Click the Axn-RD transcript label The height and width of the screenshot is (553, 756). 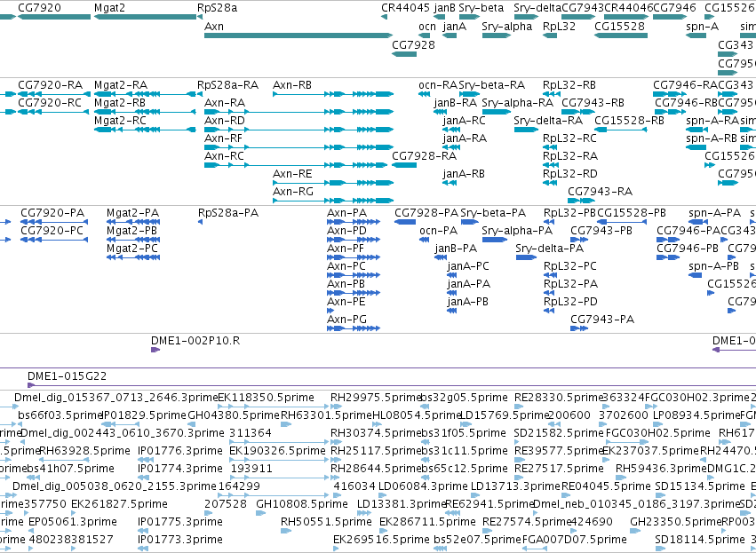(x=224, y=121)
